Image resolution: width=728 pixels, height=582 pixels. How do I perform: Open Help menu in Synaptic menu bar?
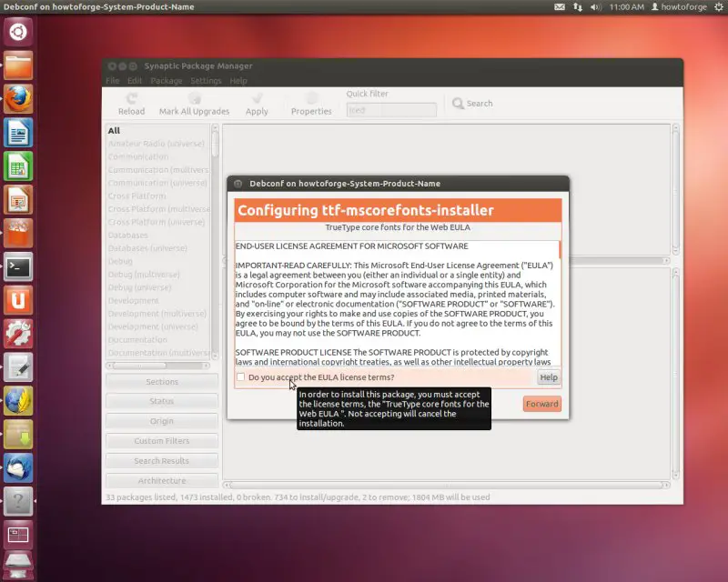click(238, 81)
